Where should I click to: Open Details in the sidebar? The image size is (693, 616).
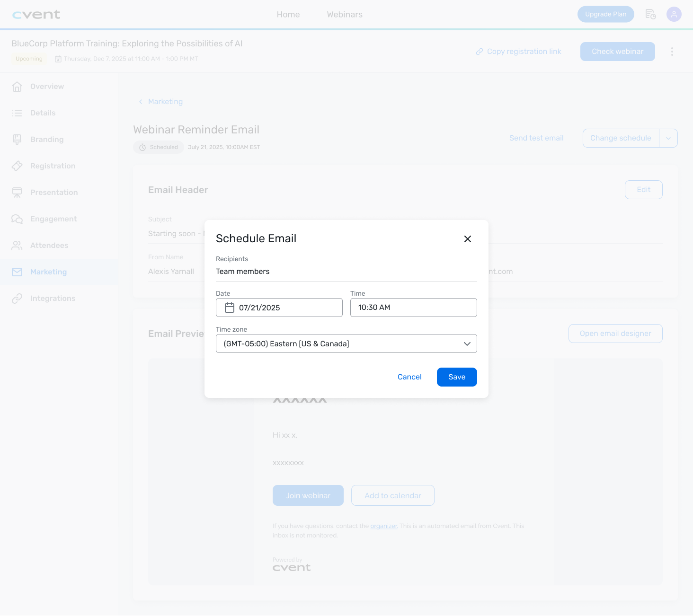[x=59, y=113]
